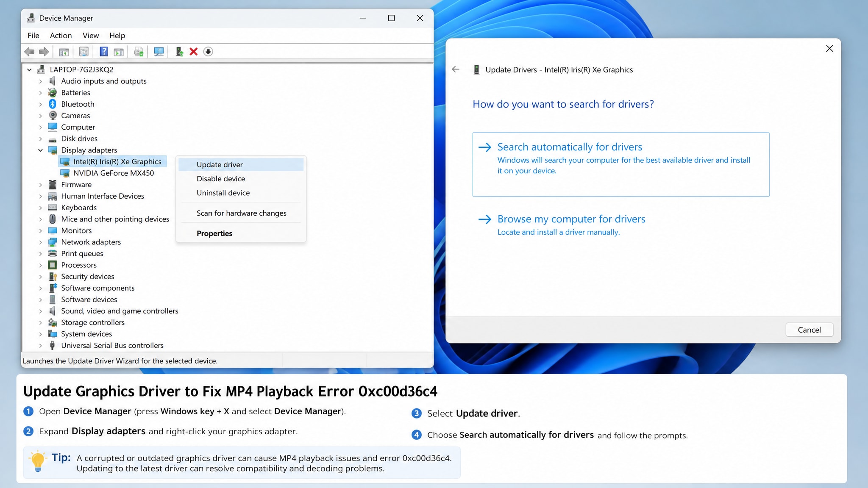The height and width of the screenshot is (488, 868).
Task: Collapse the Display adapters node
Action: [x=41, y=150]
